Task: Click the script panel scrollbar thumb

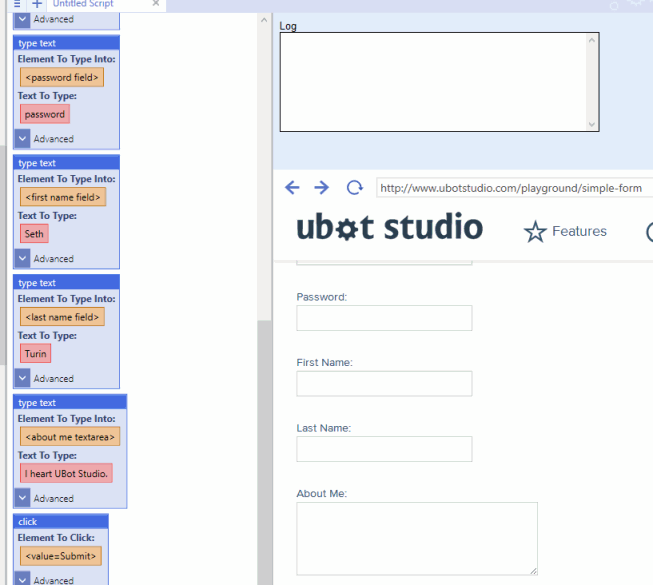Action: (264, 452)
